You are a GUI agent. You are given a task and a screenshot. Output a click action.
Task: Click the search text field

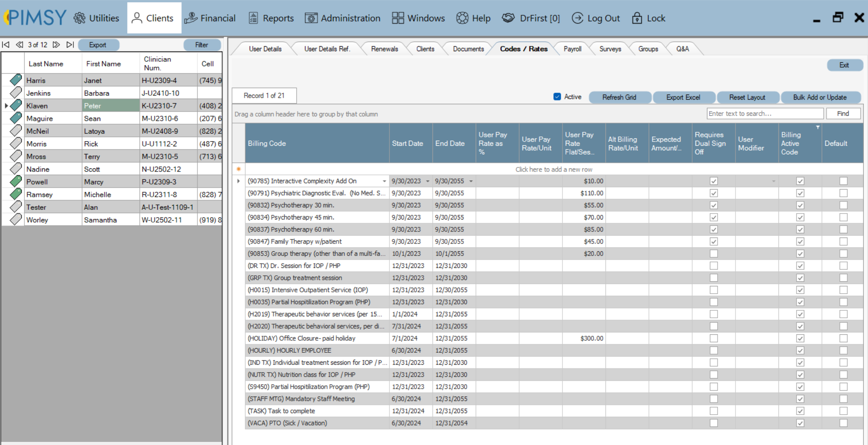click(765, 113)
